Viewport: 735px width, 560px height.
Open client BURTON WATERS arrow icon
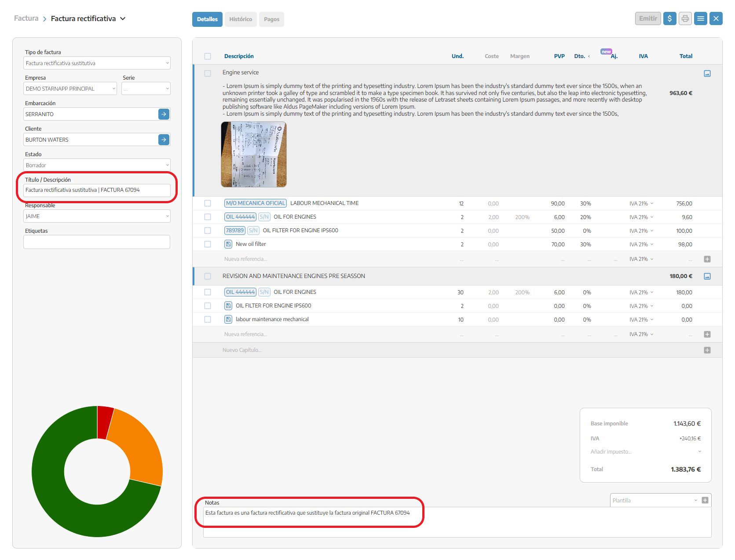164,139
